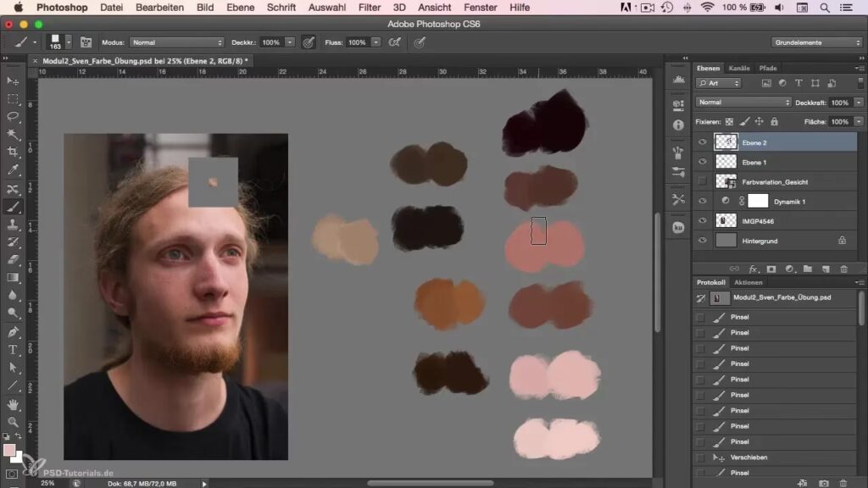Select the Lasso tool
The width and height of the screenshot is (868, 488).
point(13,116)
